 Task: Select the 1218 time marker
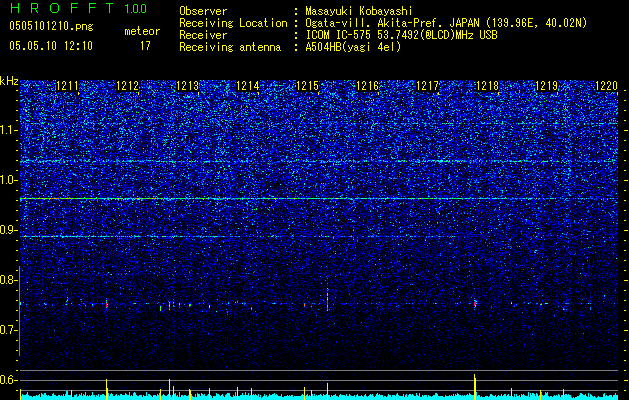[487, 86]
